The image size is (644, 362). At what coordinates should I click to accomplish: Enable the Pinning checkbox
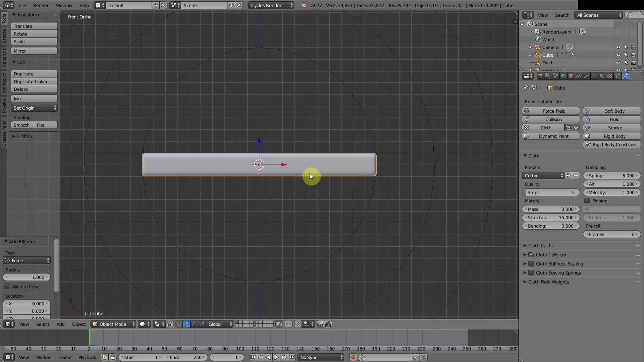587,201
